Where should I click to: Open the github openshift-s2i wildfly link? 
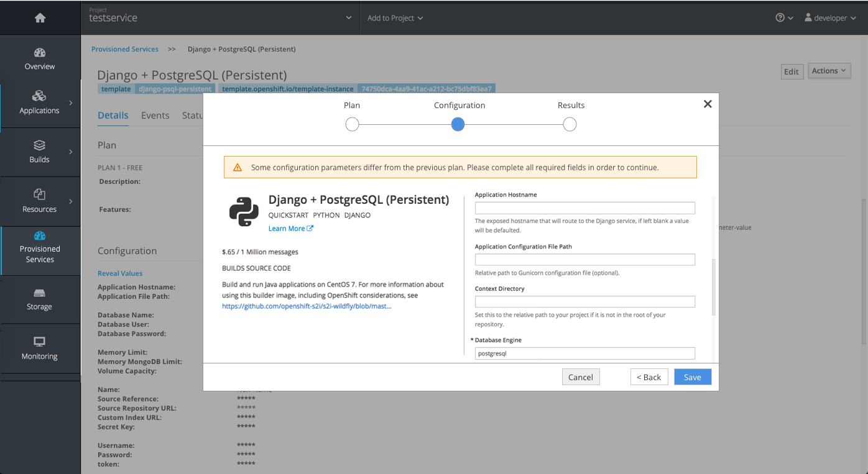[x=307, y=306]
